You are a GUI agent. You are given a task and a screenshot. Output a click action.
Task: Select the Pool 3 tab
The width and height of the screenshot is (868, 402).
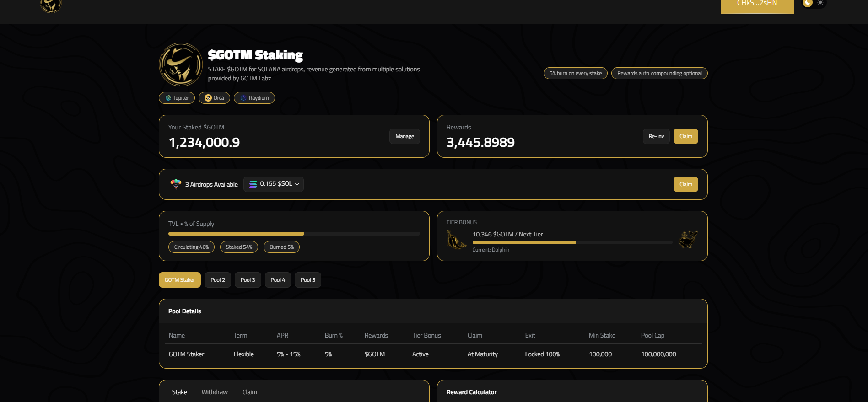coord(248,280)
